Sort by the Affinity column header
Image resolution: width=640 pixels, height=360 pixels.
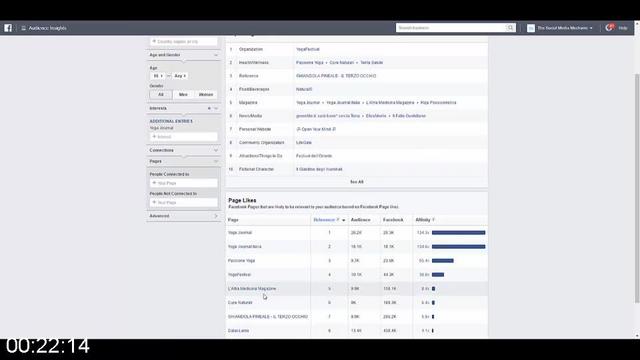click(423, 220)
